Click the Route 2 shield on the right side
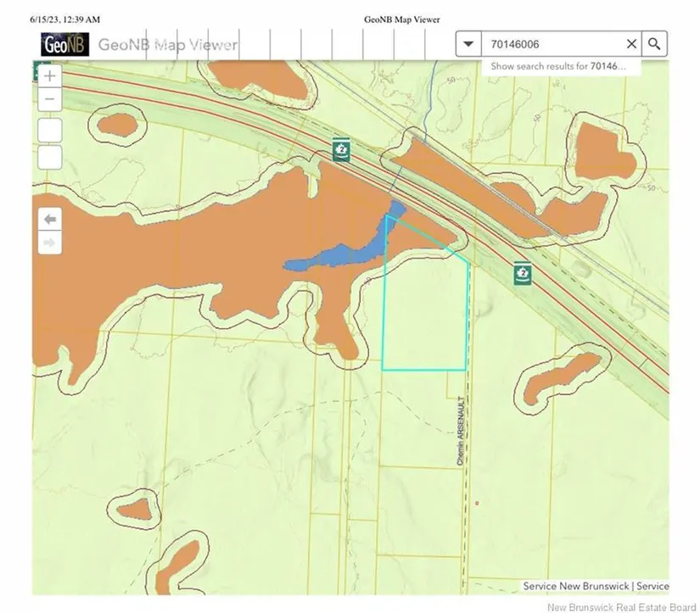The height and width of the screenshot is (613, 700). tap(523, 274)
